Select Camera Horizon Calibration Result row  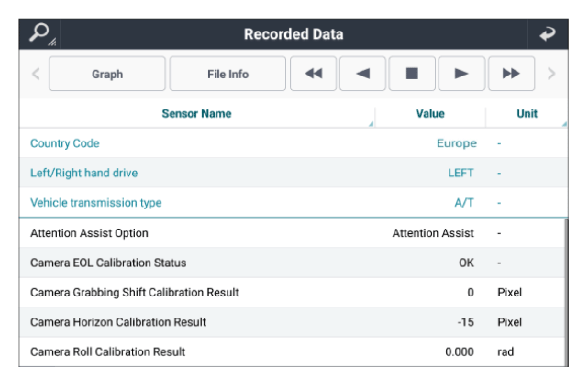[292, 322]
